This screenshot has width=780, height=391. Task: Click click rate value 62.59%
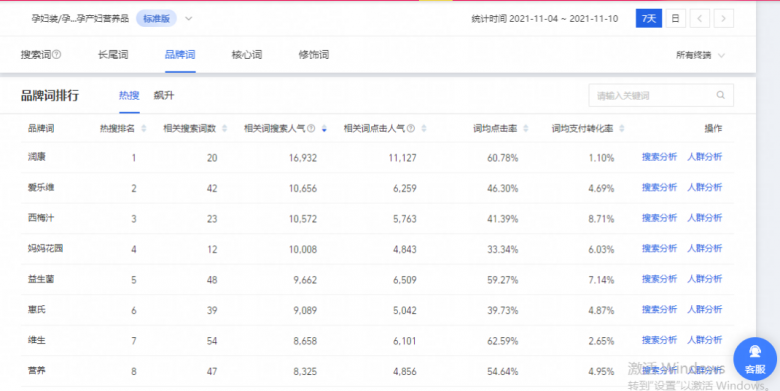tap(502, 341)
